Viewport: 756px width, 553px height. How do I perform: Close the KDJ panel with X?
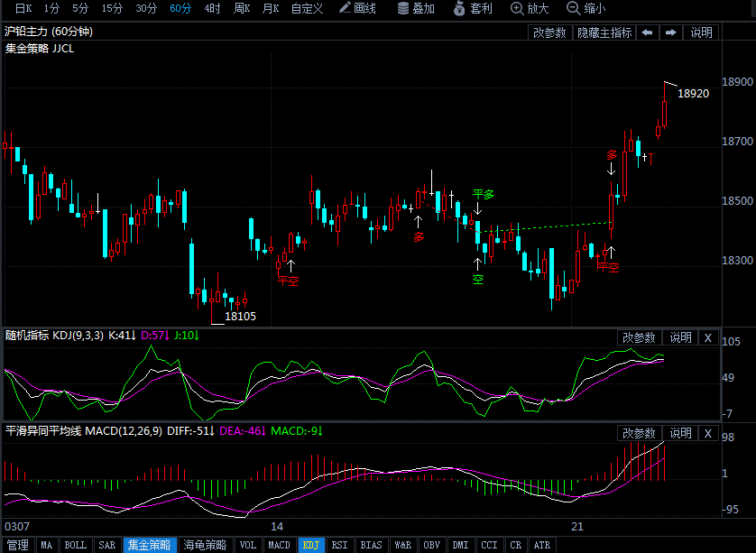tap(708, 337)
